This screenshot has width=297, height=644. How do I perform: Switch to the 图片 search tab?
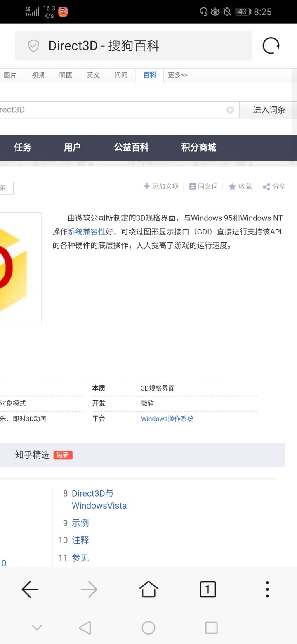pos(10,75)
